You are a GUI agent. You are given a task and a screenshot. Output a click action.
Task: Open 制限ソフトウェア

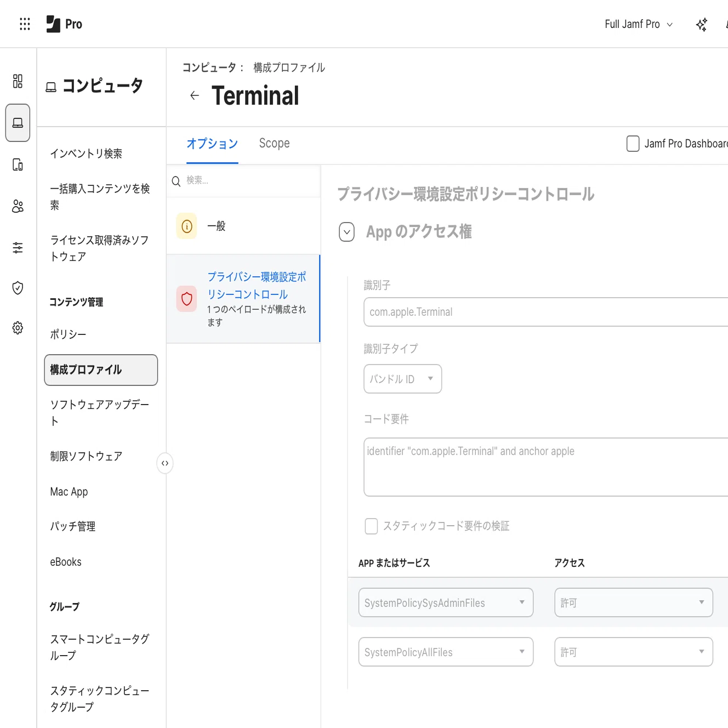(86, 456)
